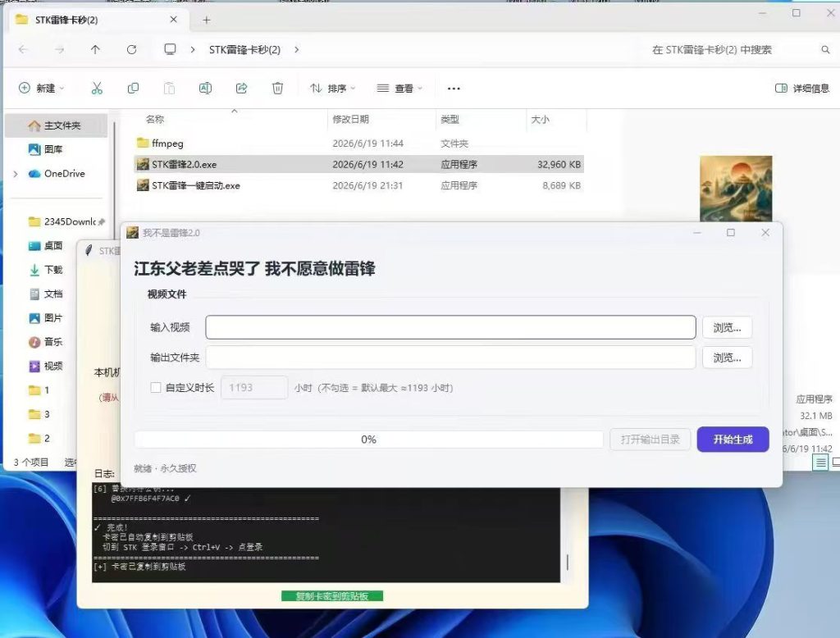Click the Delete trash can icon
This screenshot has height=638, width=840.
point(277,88)
